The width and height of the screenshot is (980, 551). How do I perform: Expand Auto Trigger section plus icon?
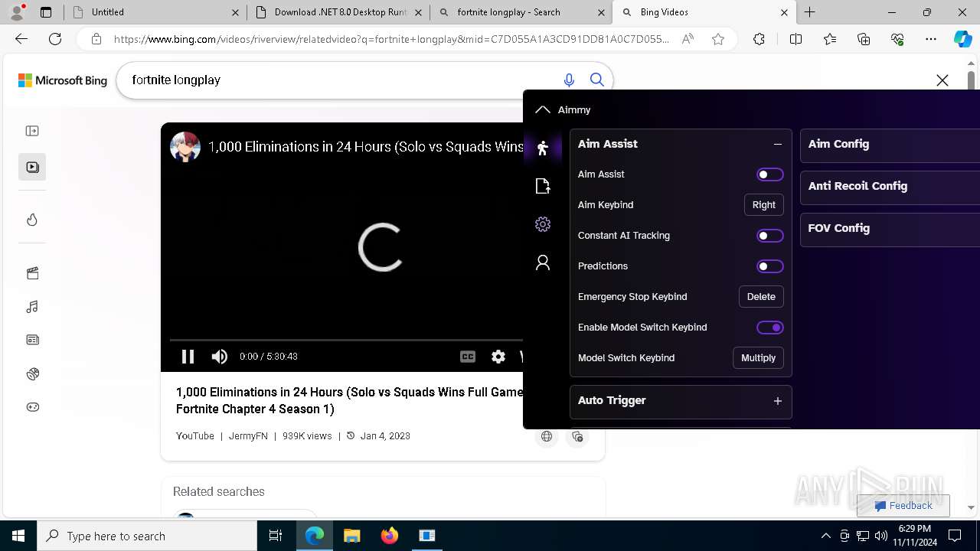(x=778, y=401)
